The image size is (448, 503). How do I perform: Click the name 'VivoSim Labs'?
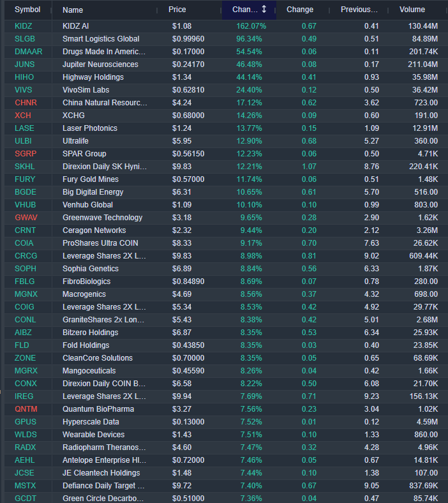tap(86, 90)
